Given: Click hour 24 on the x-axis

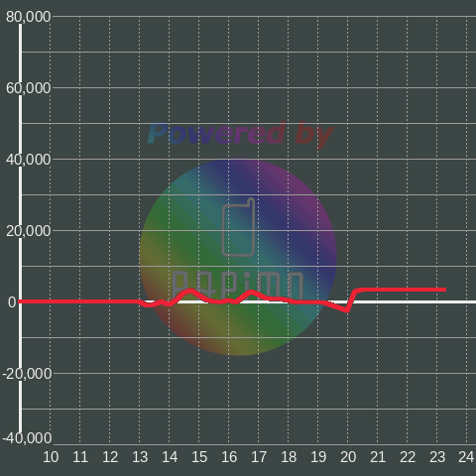Looking at the screenshot, I should click(x=466, y=457).
